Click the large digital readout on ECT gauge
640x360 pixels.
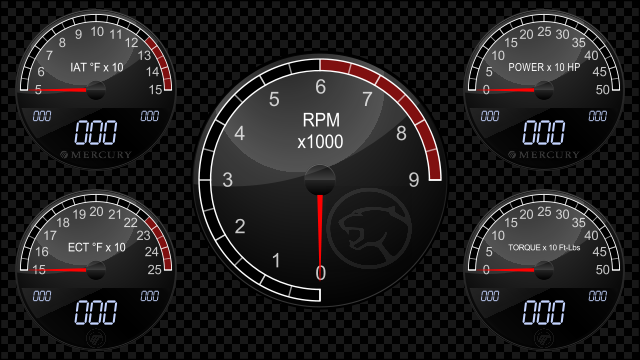[96, 312]
